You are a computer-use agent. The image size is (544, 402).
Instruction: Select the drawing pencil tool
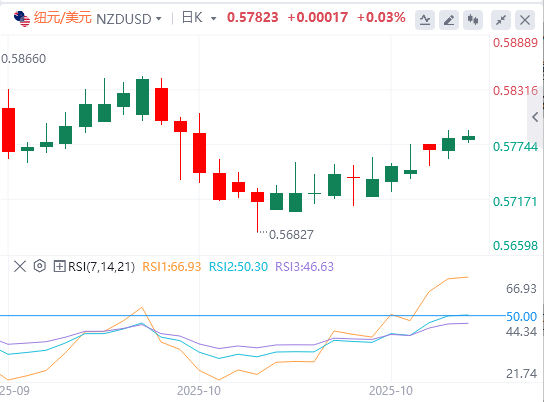pyautogui.click(x=449, y=20)
